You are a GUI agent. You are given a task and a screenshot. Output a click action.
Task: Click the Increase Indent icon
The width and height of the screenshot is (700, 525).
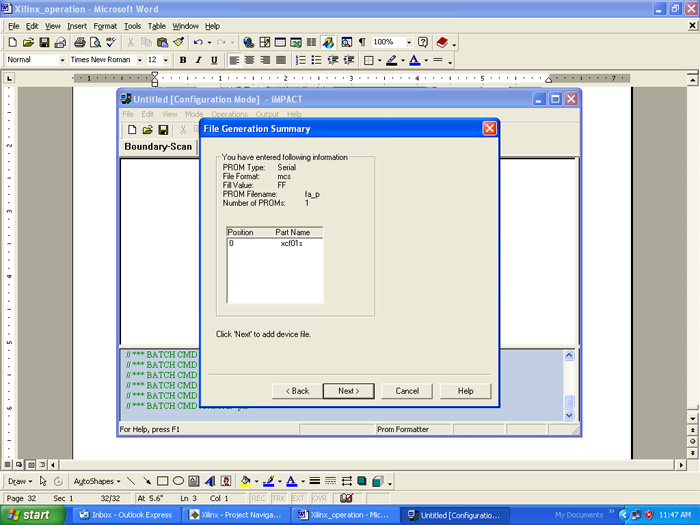(349, 60)
